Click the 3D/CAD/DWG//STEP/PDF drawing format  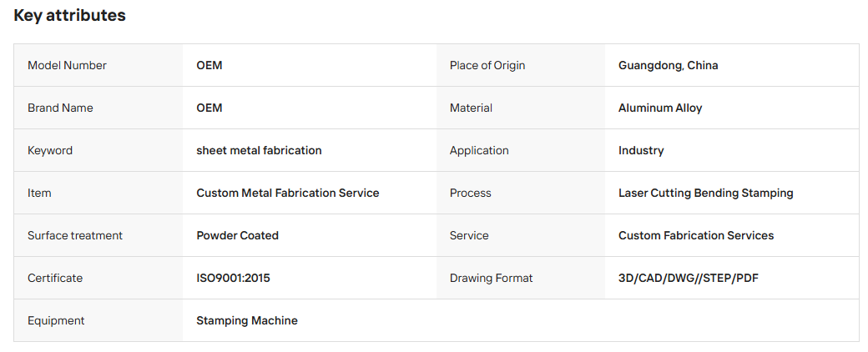[x=688, y=279]
